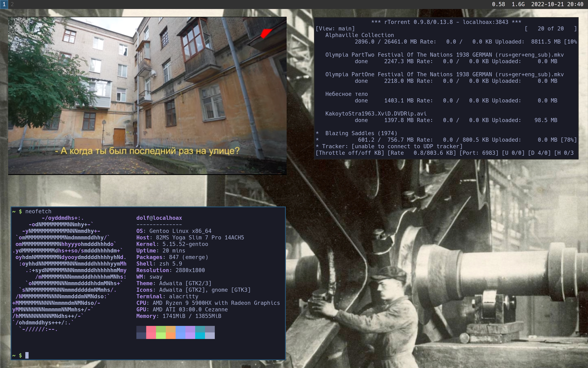The height and width of the screenshot is (368, 588).
Task: Click the neofetch command in the terminal
Action: [x=38, y=212]
